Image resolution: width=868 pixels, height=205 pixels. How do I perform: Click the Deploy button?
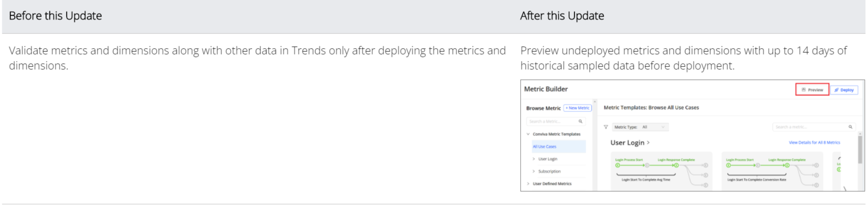coord(844,90)
